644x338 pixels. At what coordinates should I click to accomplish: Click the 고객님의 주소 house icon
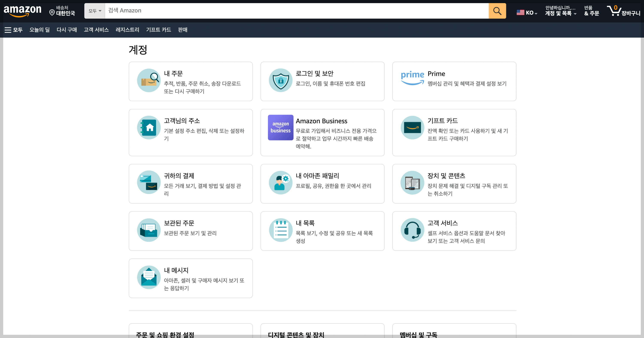[x=149, y=128]
